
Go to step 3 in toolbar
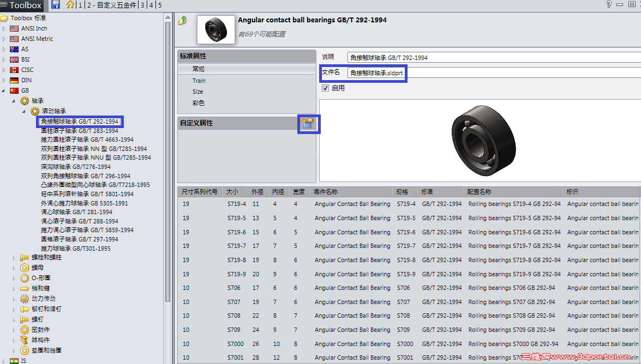pyautogui.click(x=143, y=5)
